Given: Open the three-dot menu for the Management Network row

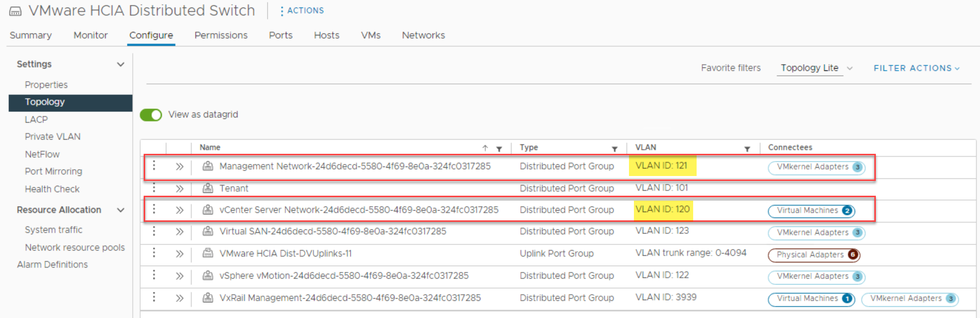Looking at the screenshot, I should [154, 166].
